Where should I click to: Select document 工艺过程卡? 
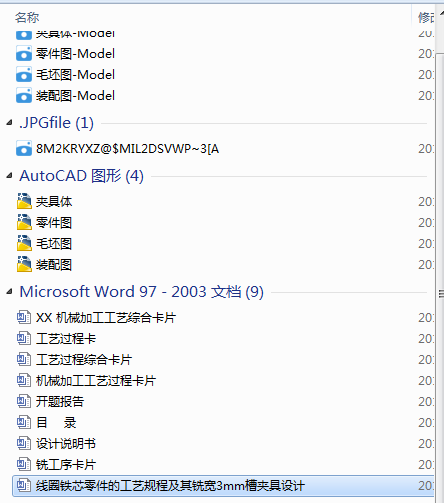[66, 338]
